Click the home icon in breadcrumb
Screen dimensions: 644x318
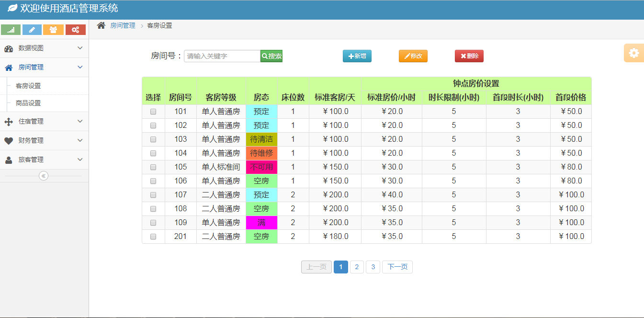[101, 25]
